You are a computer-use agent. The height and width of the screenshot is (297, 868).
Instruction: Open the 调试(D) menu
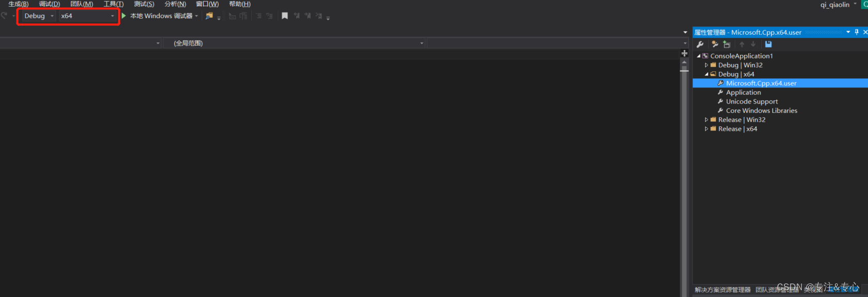coord(50,4)
